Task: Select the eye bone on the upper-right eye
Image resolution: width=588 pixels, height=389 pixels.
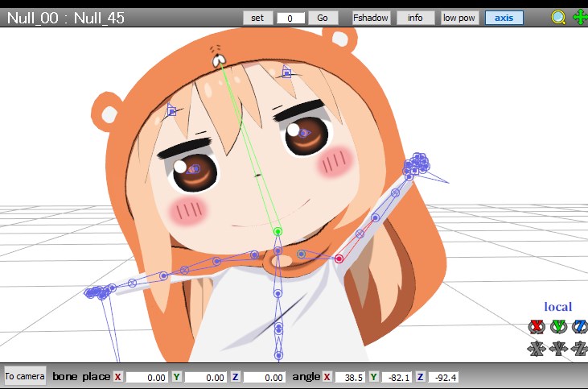Action: (x=304, y=133)
